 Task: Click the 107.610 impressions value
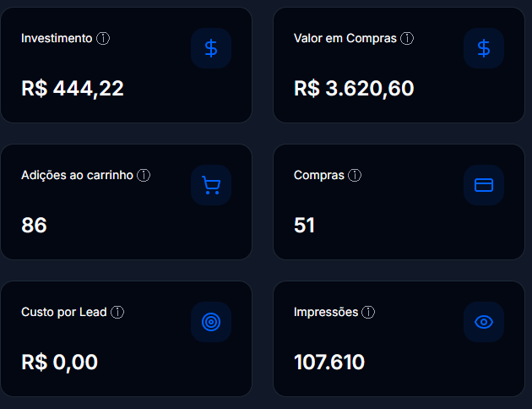coord(329,362)
